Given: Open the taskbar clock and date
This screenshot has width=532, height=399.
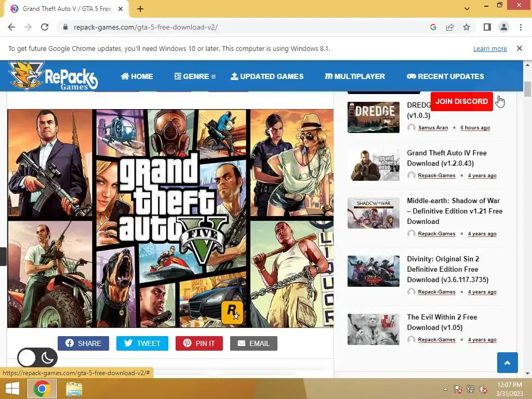Looking at the screenshot, I should (x=509, y=389).
